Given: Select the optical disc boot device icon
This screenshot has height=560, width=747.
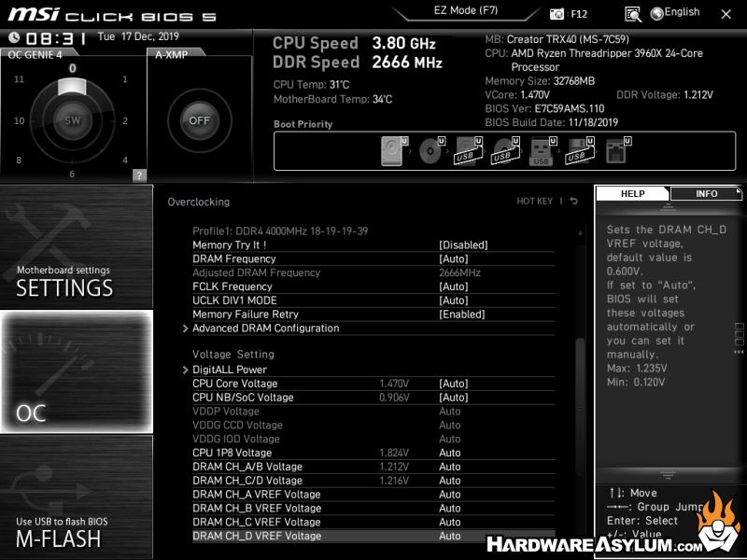Looking at the screenshot, I should tap(431, 151).
